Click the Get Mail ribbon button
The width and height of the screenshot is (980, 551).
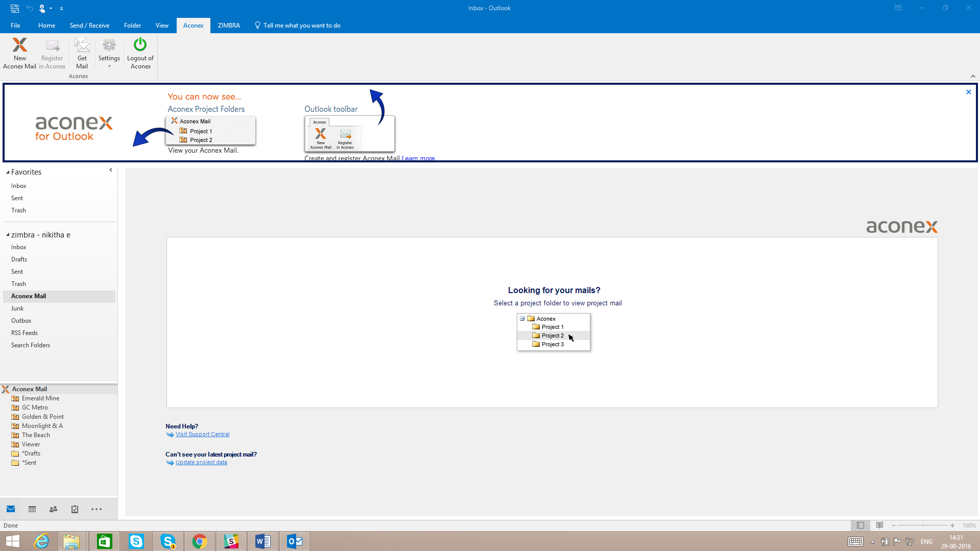tap(82, 53)
